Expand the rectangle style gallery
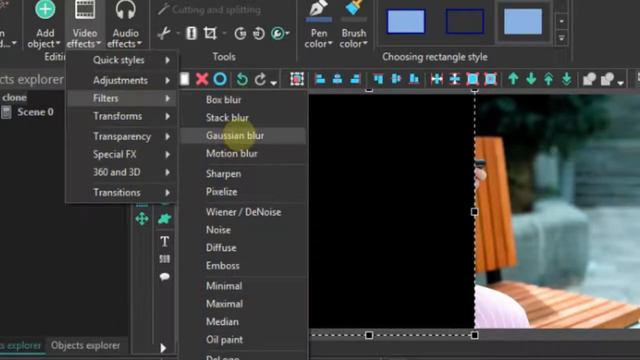 (x=562, y=38)
